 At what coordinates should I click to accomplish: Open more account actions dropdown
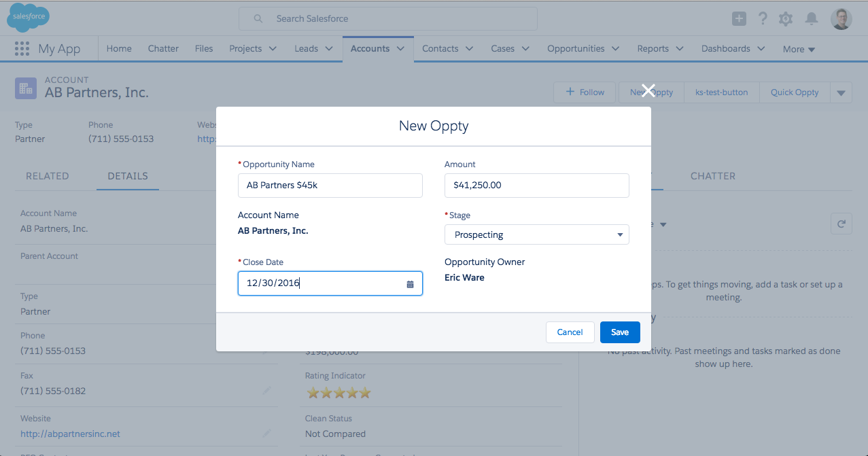tap(841, 92)
